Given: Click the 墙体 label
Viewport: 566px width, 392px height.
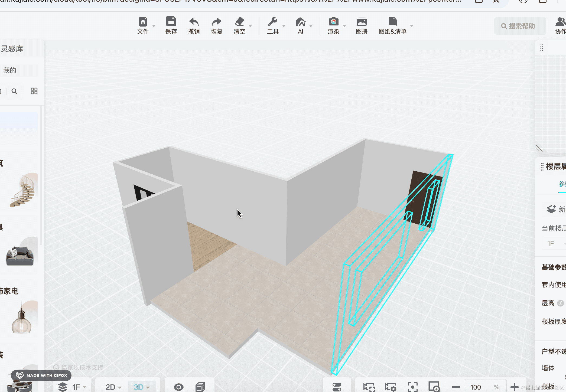Looking at the screenshot, I should tap(548, 368).
